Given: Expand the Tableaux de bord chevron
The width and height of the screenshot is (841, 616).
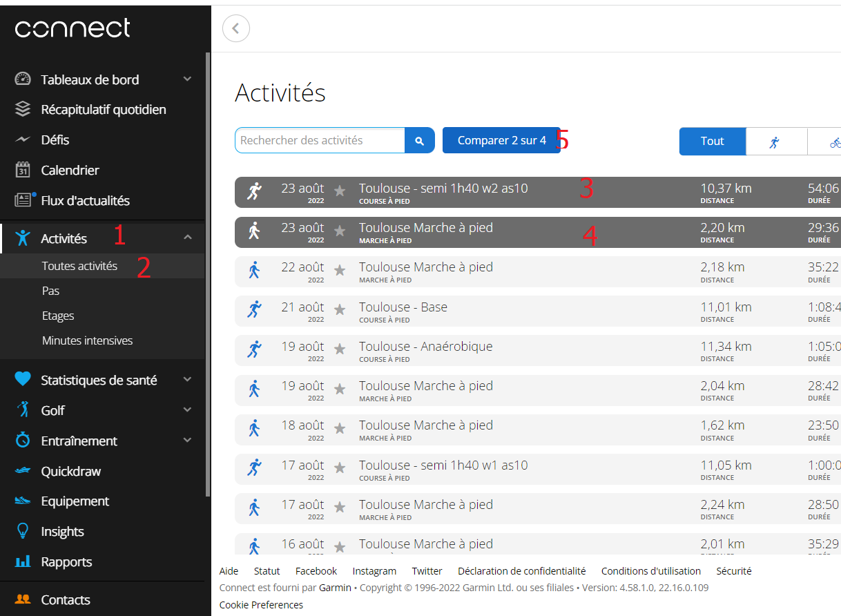Looking at the screenshot, I should (x=187, y=79).
